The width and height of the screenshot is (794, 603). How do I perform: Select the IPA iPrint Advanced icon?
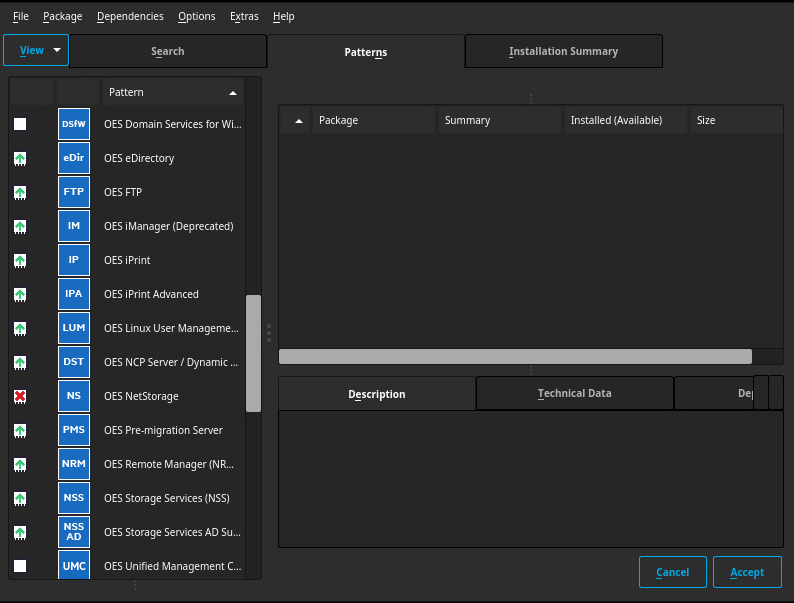(x=73, y=294)
